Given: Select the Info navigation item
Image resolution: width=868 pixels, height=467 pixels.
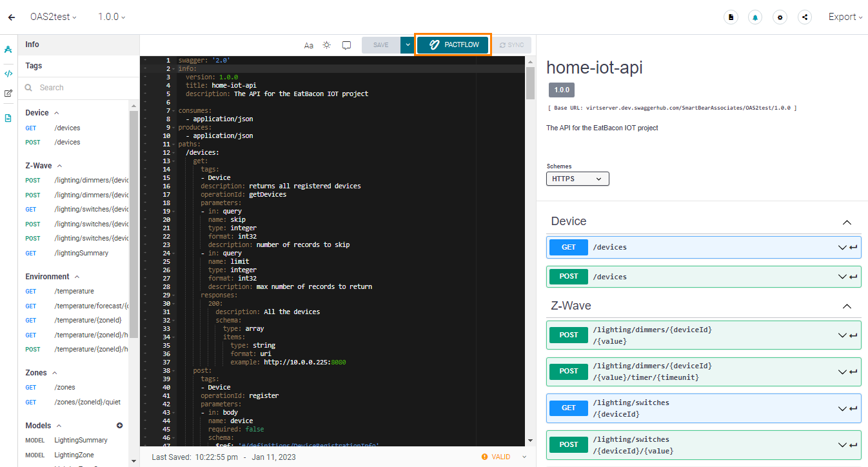Looking at the screenshot, I should 32,45.
